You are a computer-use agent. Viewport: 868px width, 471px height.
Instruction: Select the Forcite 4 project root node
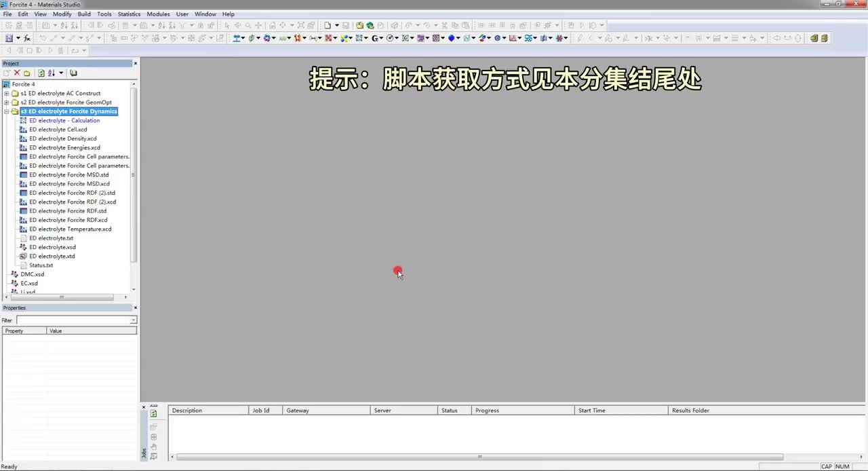pos(23,84)
